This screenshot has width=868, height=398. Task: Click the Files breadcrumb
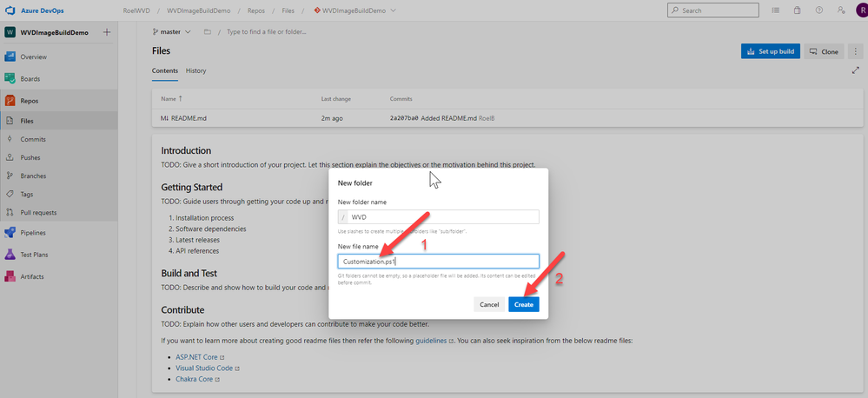[x=288, y=10]
